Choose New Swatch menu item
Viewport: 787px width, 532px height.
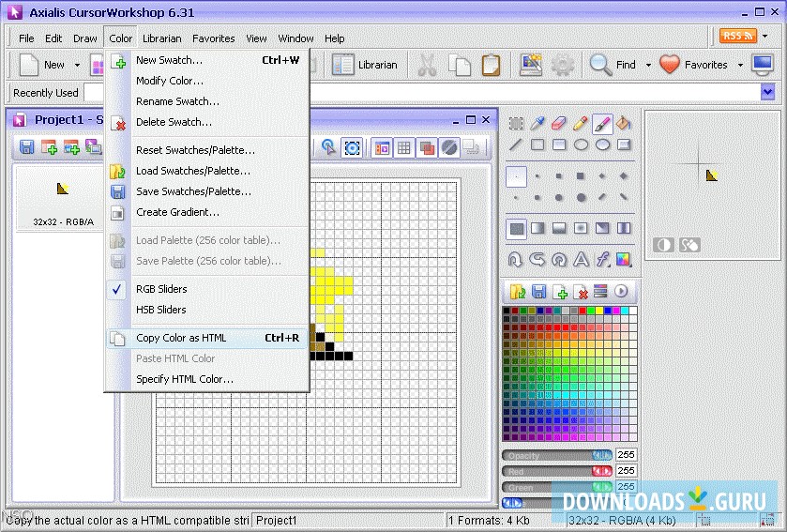(205, 60)
